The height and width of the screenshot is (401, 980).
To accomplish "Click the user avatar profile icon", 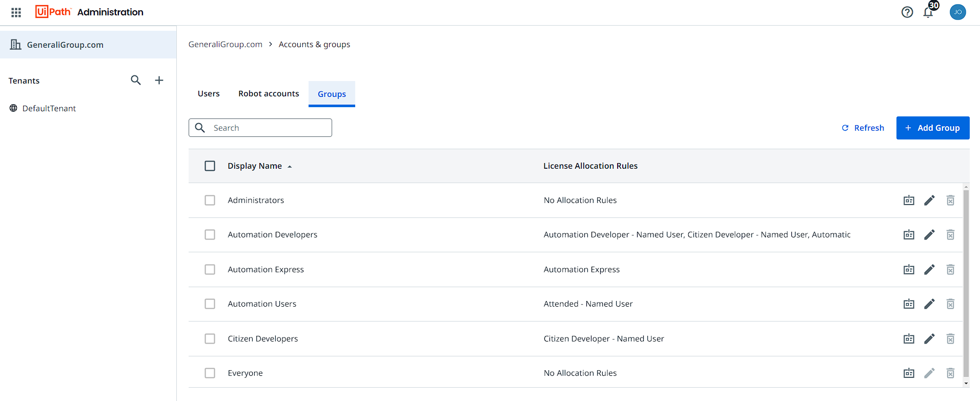I will click(957, 12).
